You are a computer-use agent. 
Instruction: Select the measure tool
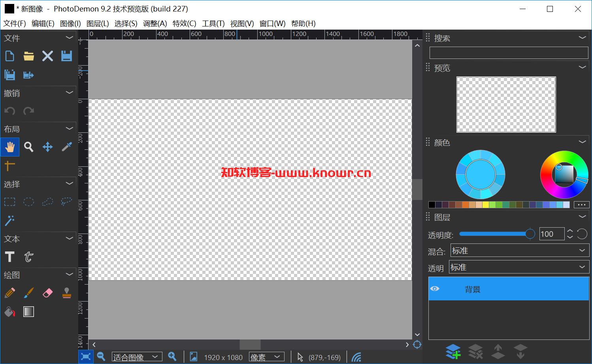tap(9, 166)
